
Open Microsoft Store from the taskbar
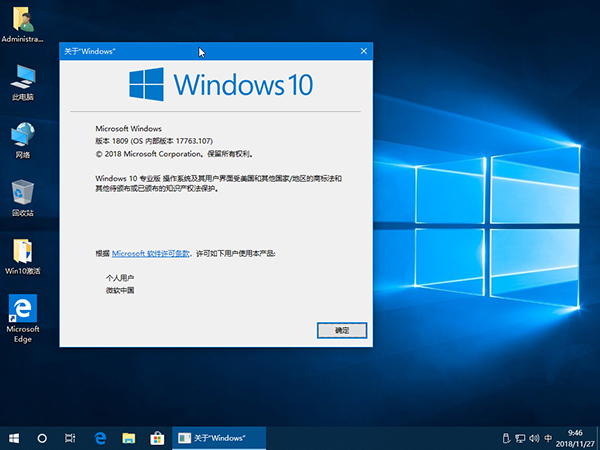(157, 438)
